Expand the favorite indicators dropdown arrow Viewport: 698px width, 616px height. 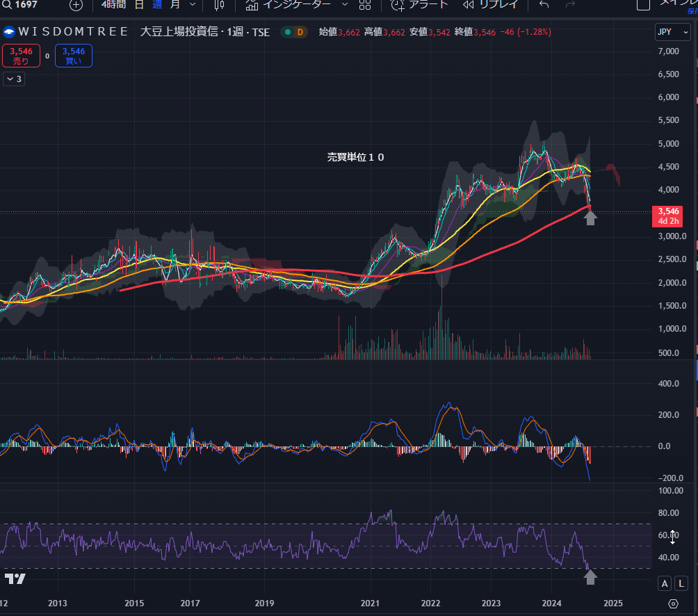345,4
